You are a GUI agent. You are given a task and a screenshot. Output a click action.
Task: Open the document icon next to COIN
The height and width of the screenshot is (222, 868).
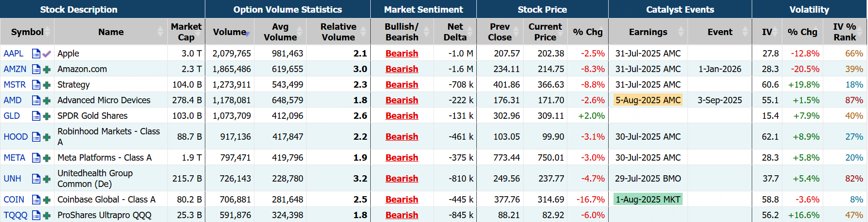pyautogui.click(x=36, y=200)
